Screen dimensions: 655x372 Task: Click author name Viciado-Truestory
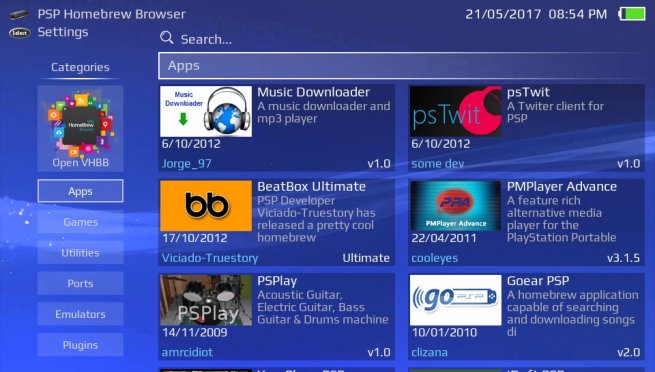[x=210, y=258]
